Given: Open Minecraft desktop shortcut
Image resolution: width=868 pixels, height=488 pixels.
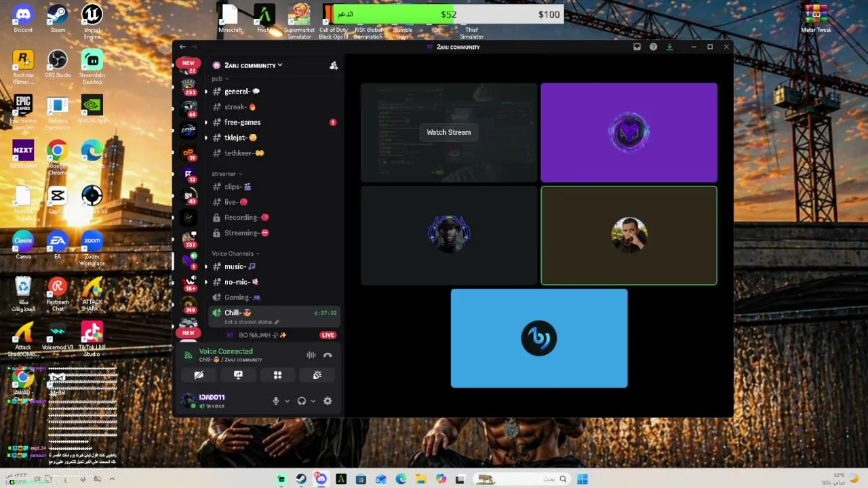Looking at the screenshot, I should [x=230, y=19].
